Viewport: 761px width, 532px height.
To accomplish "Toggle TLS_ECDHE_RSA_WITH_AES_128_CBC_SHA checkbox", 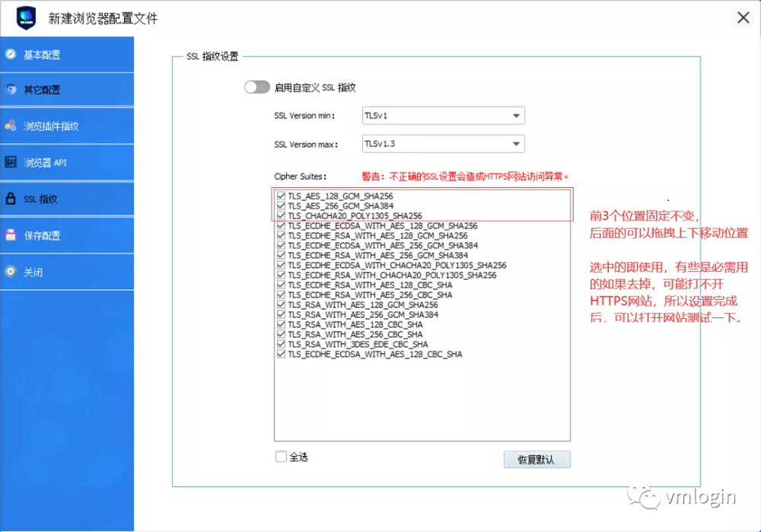I will click(281, 285).
